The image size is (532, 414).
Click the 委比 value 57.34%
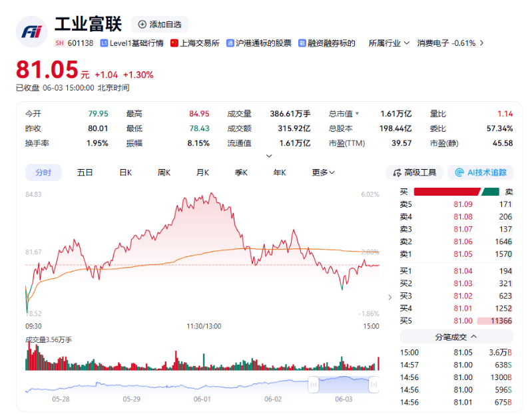tap(499, 128)
